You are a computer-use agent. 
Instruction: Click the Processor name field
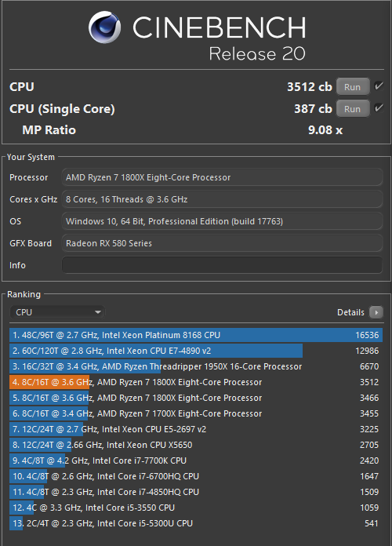tap(222, 177)
